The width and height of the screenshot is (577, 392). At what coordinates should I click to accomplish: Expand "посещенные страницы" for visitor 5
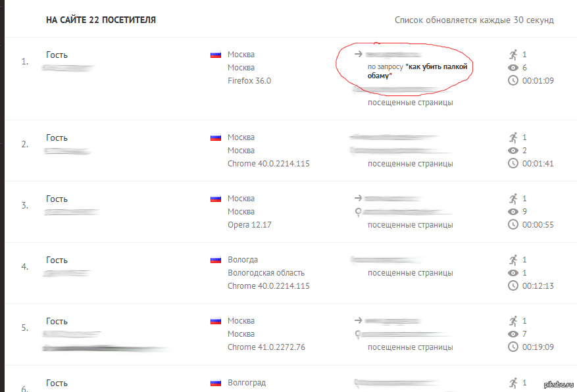click(410, 347)
